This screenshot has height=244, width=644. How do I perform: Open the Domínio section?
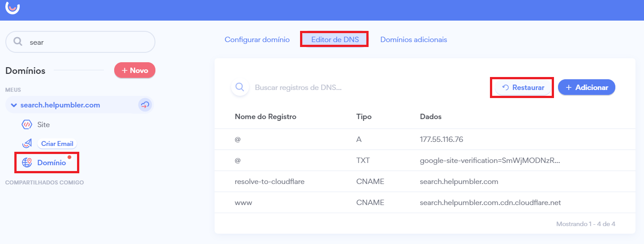pyautogui.click(x=52, y=163)
